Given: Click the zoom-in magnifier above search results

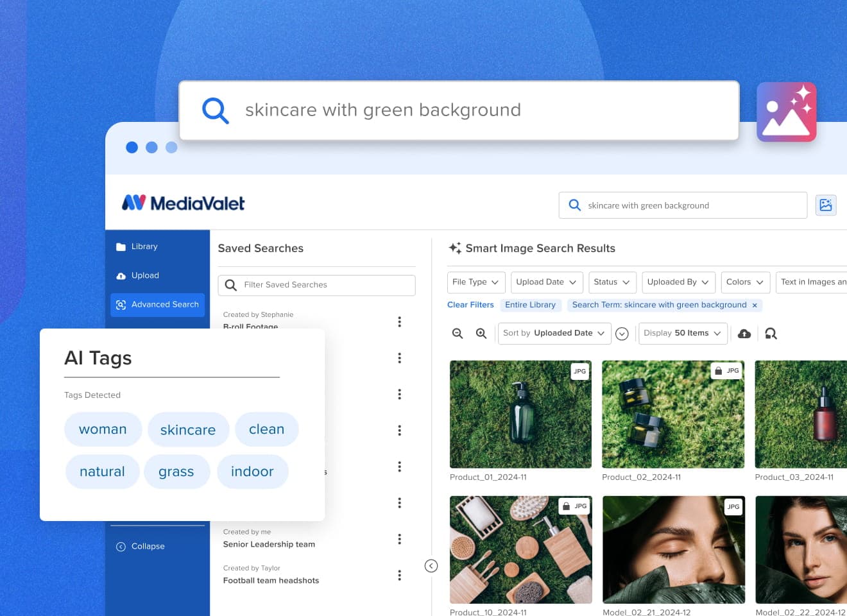Looking at the screenshot, I should point(481,333).
